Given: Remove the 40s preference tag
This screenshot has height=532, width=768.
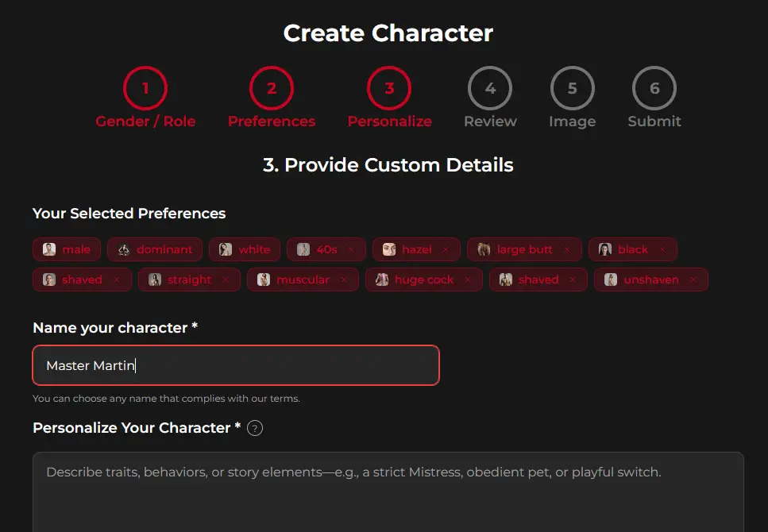Looking at the screenshot, I should pyautogui.click(x=350, y=249).
